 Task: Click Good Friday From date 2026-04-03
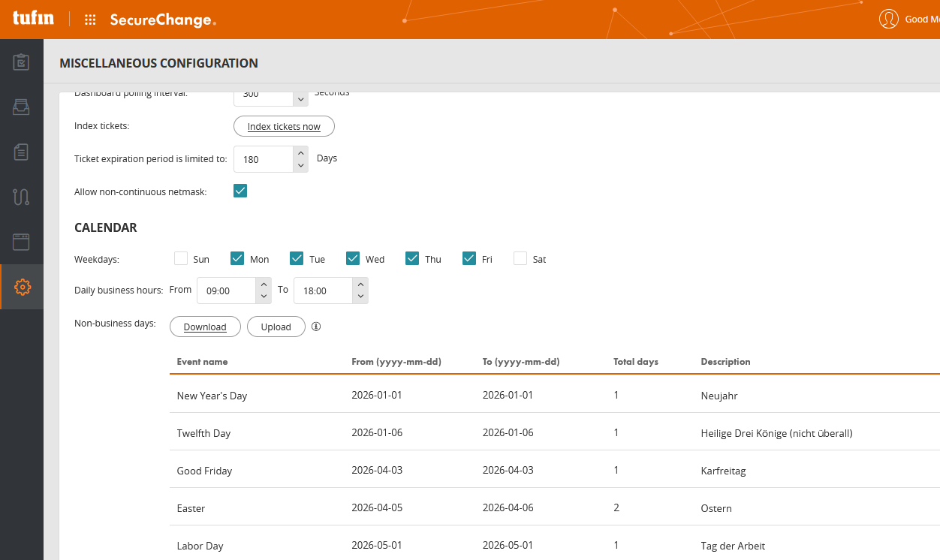[x=377, y=470]
